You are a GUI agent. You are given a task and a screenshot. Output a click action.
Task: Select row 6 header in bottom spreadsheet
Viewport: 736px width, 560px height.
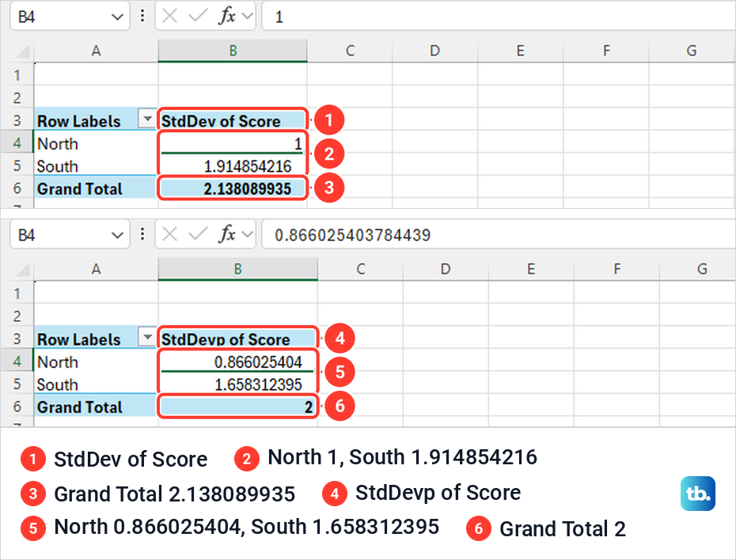click(x=17, y=406)
